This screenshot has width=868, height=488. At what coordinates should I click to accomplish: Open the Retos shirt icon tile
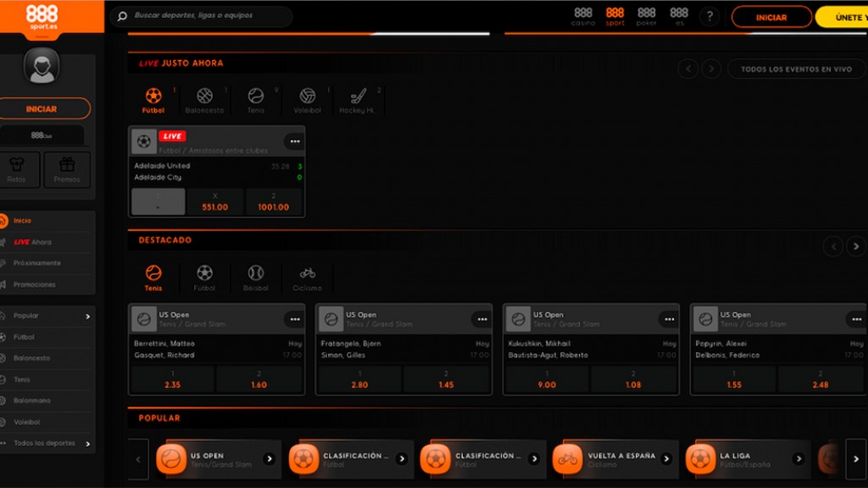(17, 169)
